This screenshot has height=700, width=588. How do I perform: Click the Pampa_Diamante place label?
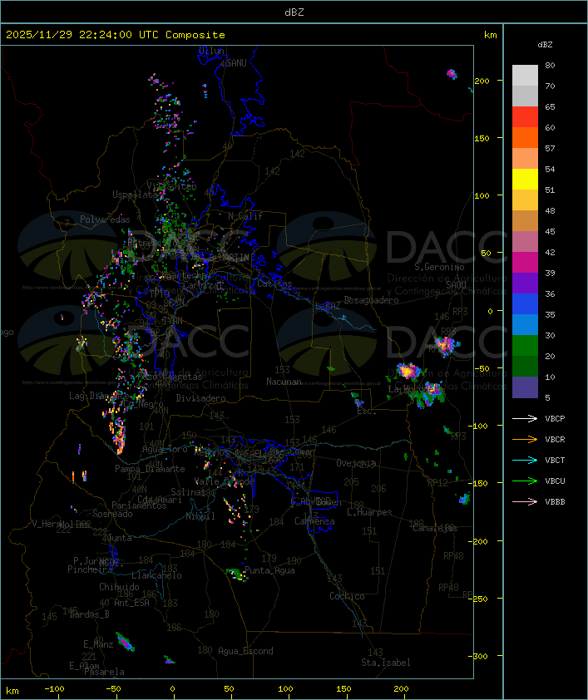tap(150, 469)
